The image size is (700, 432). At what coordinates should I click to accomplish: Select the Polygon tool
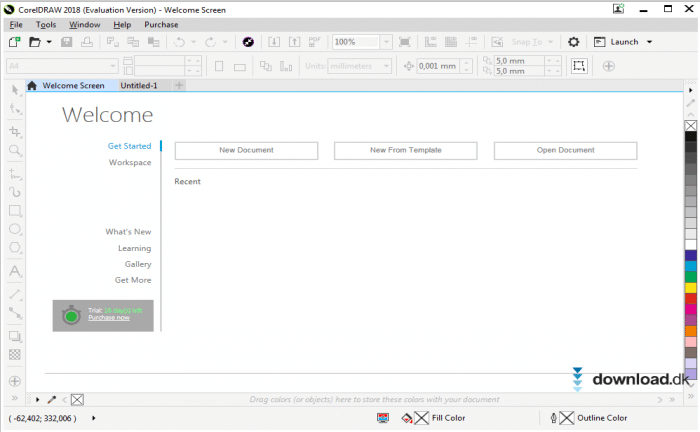click(15, 247)
